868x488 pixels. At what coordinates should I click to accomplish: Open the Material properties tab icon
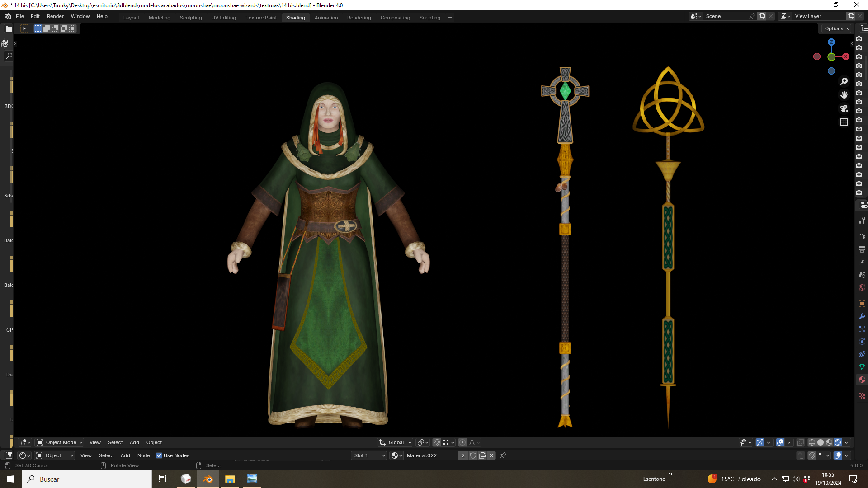pos(862,380)
